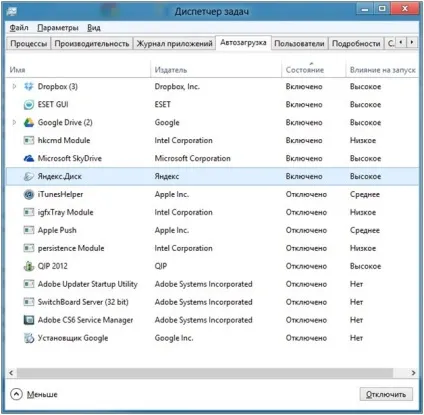The height and width of the screenshot is (415, 424).
Task: Select the Яндекс.Диск icon
Action: pos(29,176)
